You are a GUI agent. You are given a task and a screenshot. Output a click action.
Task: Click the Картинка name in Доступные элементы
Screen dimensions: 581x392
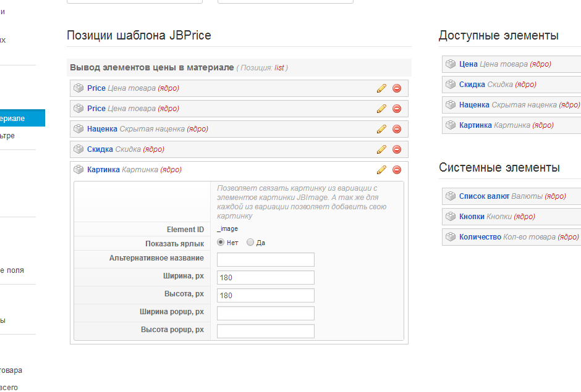[475, 125]
